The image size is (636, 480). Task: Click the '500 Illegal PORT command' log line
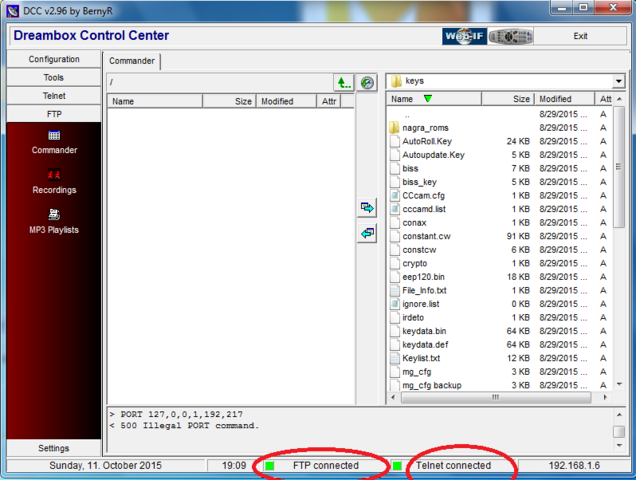[184, 426]
